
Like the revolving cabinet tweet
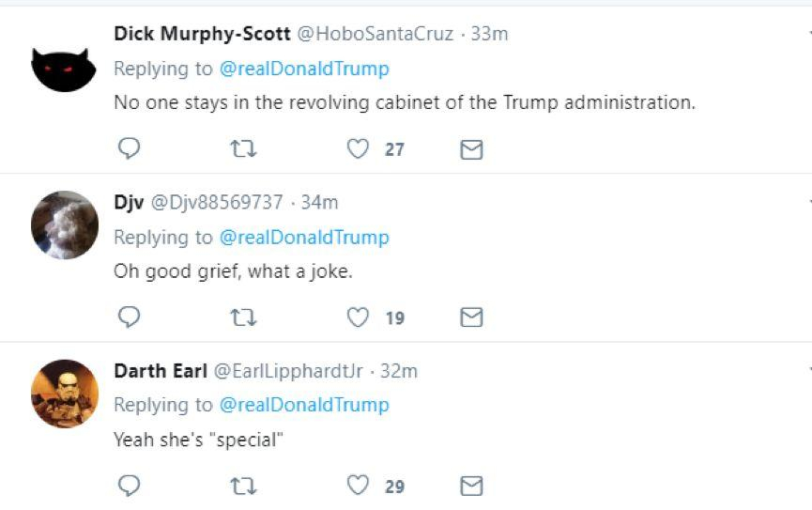pos(359,148)
